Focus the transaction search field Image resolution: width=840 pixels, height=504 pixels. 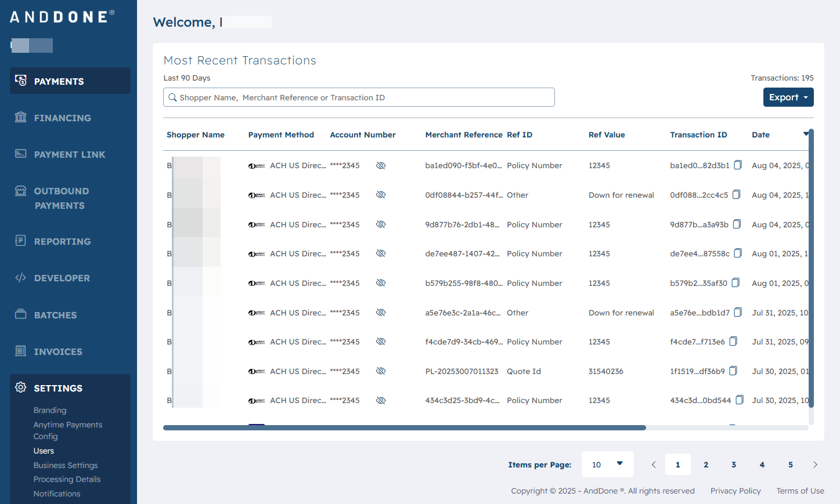359,97
